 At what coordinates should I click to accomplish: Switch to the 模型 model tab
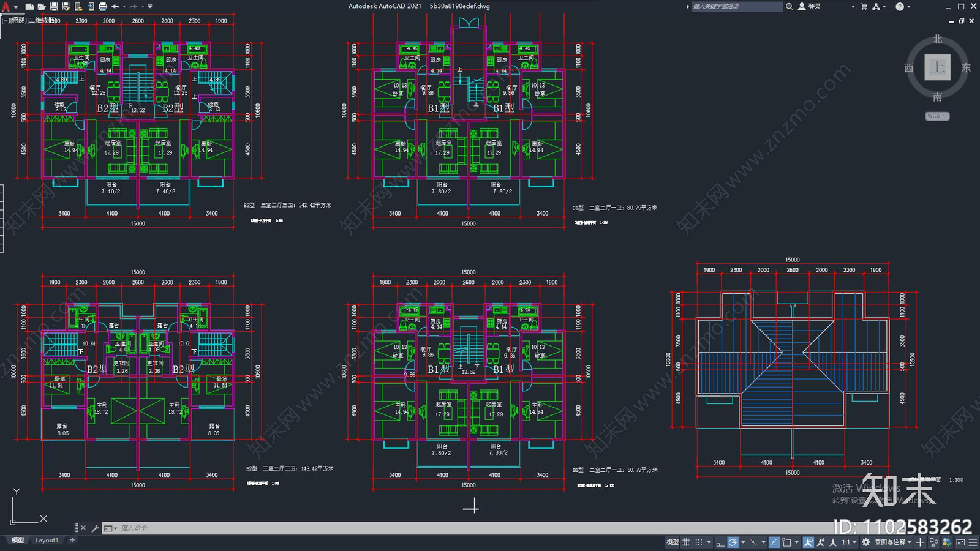tap(18, 540)
